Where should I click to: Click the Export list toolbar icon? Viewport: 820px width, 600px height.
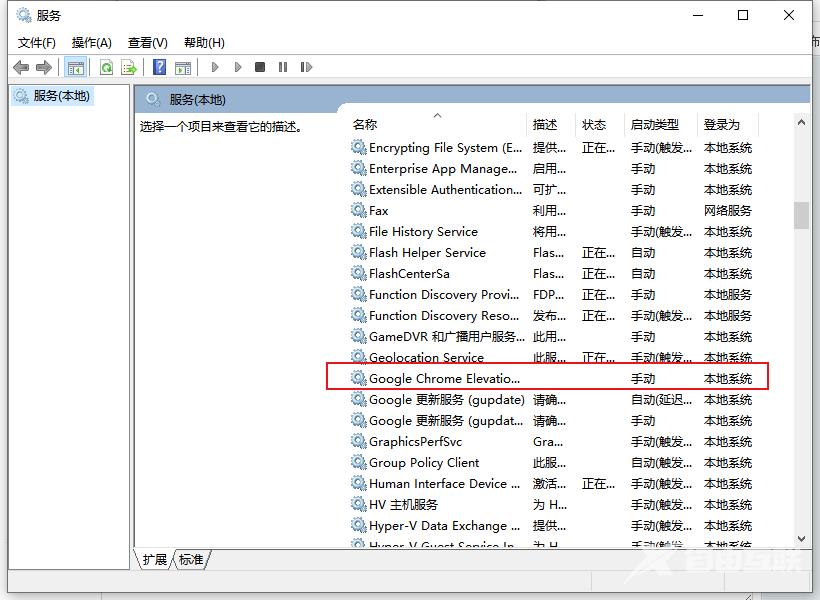pyautogui.click(x=129, y=67)
